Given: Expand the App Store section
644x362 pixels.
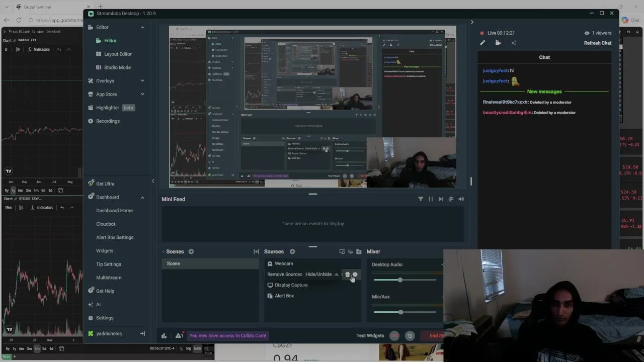Looking at the screenshot, I should point(142,94).
